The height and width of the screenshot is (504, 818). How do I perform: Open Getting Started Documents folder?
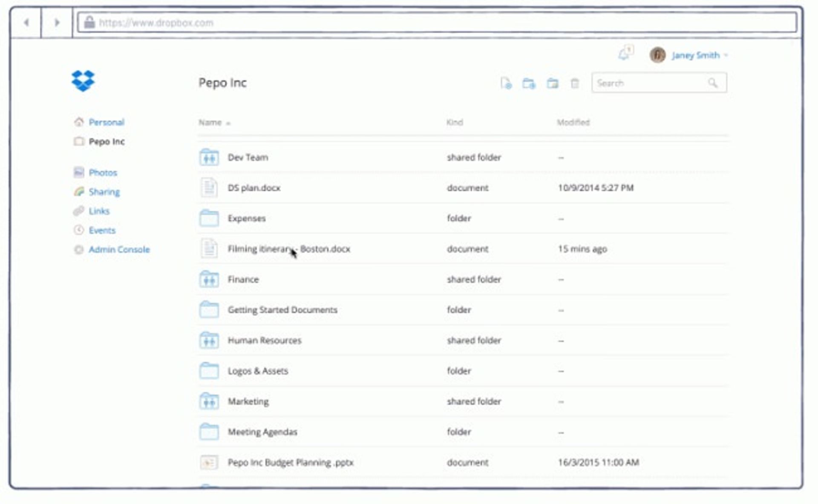pyautogui.click(x=282, y=310)
